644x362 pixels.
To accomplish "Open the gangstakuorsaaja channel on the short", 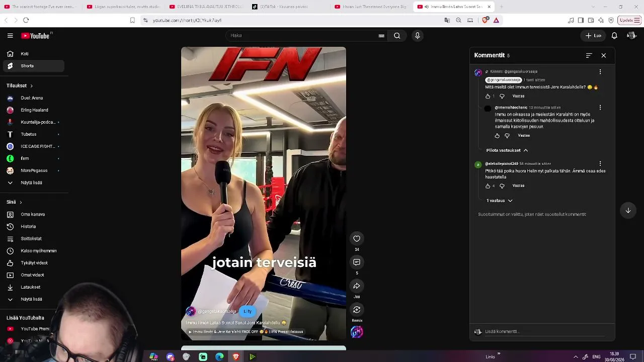I will click(x=217, y=312).
